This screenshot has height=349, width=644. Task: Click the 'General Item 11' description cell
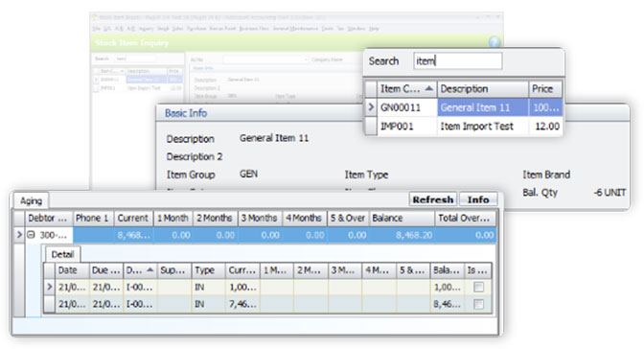coord(483,107)
